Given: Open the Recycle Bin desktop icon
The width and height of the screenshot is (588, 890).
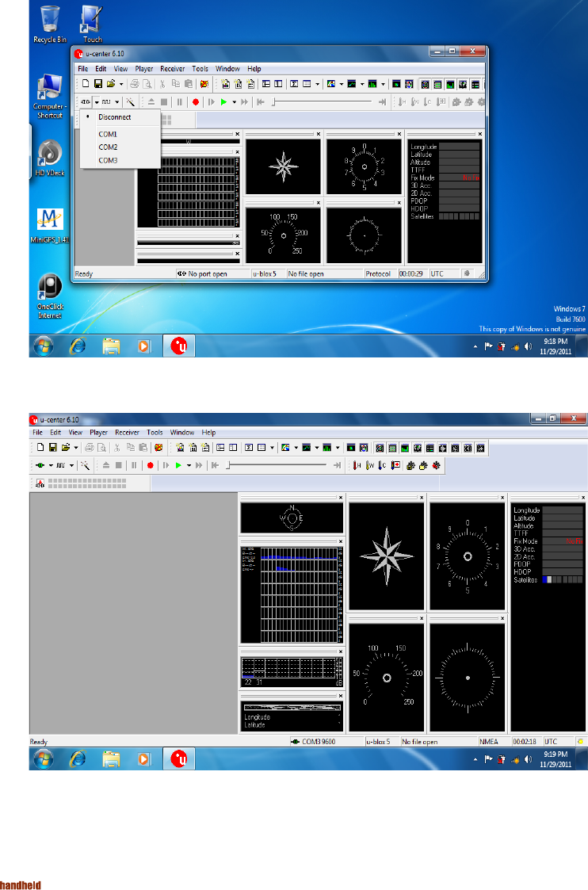Looking at the screenshot, I should pyautogui.click(x=50, y=25).
